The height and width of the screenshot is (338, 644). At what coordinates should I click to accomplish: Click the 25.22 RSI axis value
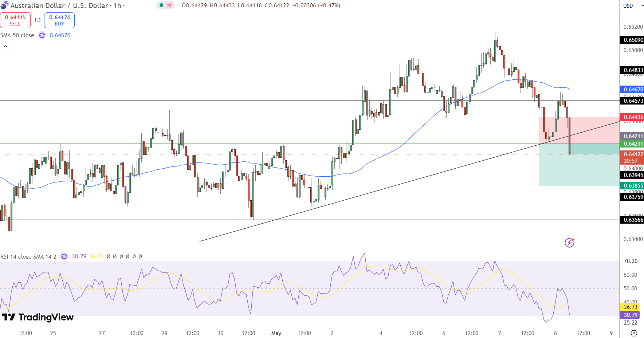click(x=631, y=323)
